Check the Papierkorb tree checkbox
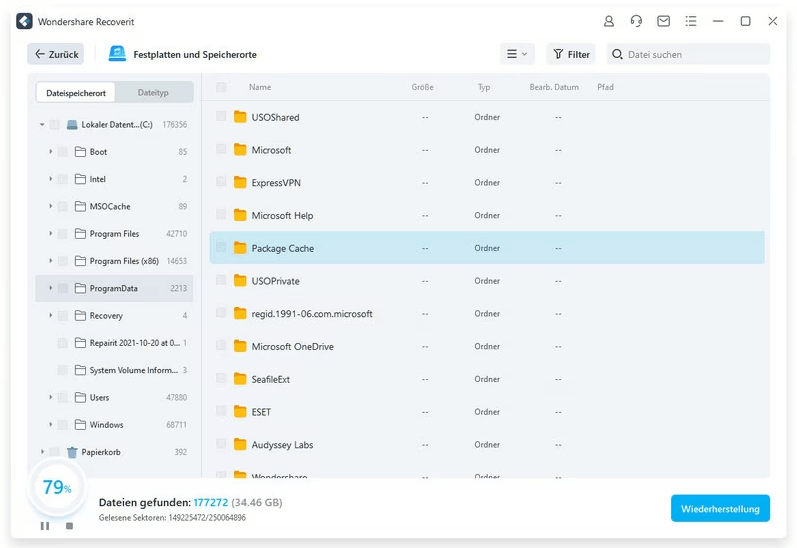This screenshot has width=797, height=548. coord(54,452)
